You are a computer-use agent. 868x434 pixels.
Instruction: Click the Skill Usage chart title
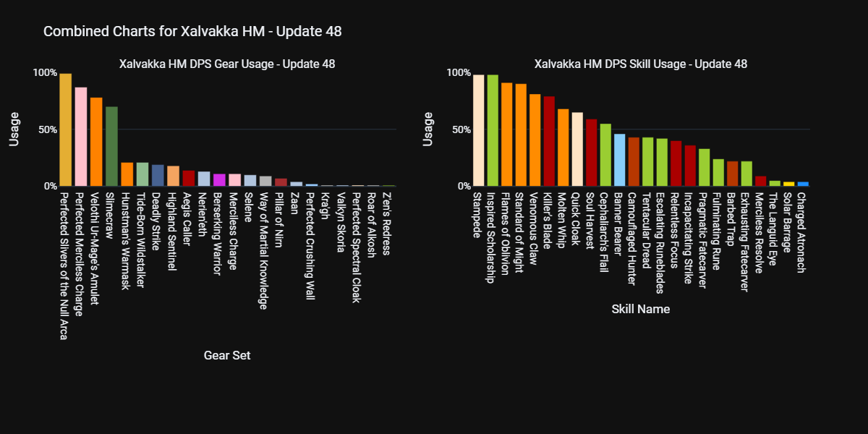point(641,64)
